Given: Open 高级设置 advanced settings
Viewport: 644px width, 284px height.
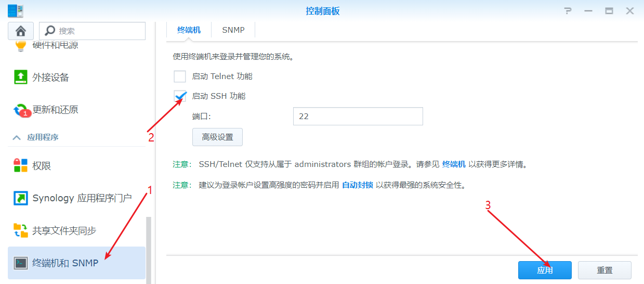Looking at the screenshot, I should pyautogui.click(x=217, y=137).
